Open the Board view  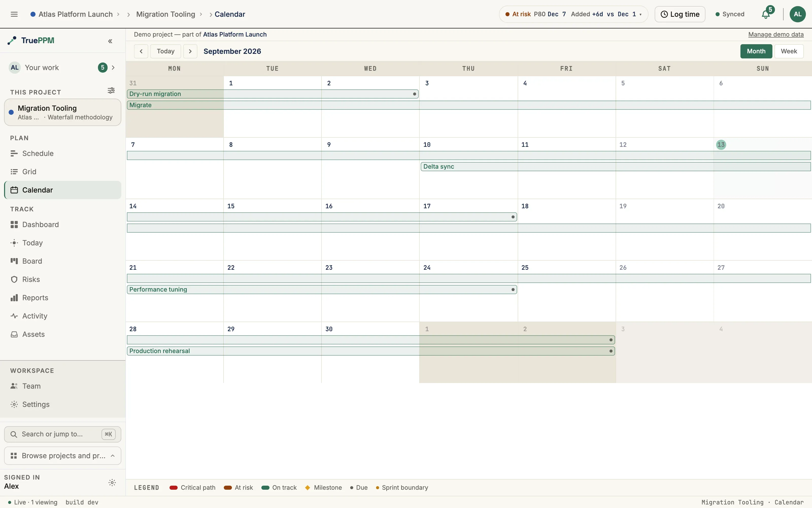(63, 261)
